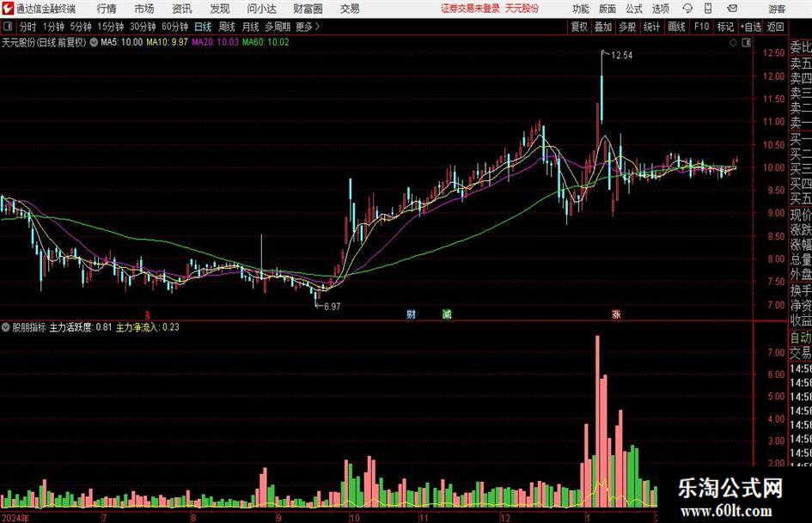Switch to the 分时 chart tab
The height and width of the screenshot is (523, 812).
pos(27,27)
